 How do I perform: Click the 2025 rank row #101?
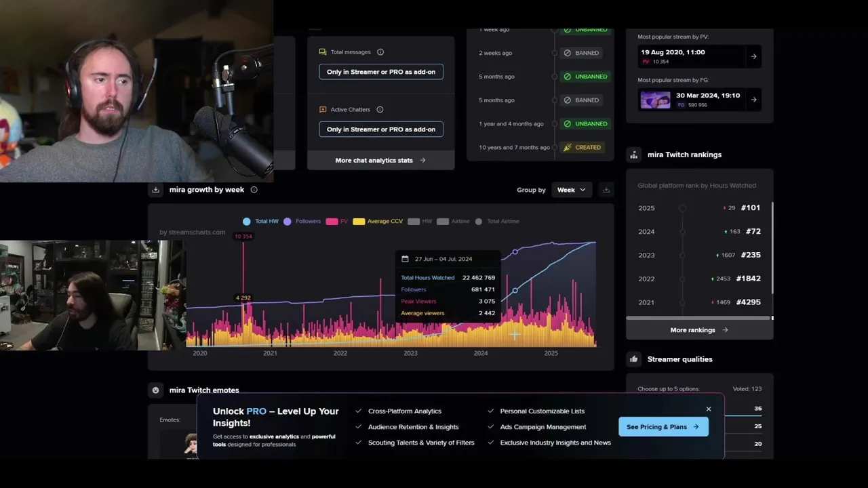[699, 208]
